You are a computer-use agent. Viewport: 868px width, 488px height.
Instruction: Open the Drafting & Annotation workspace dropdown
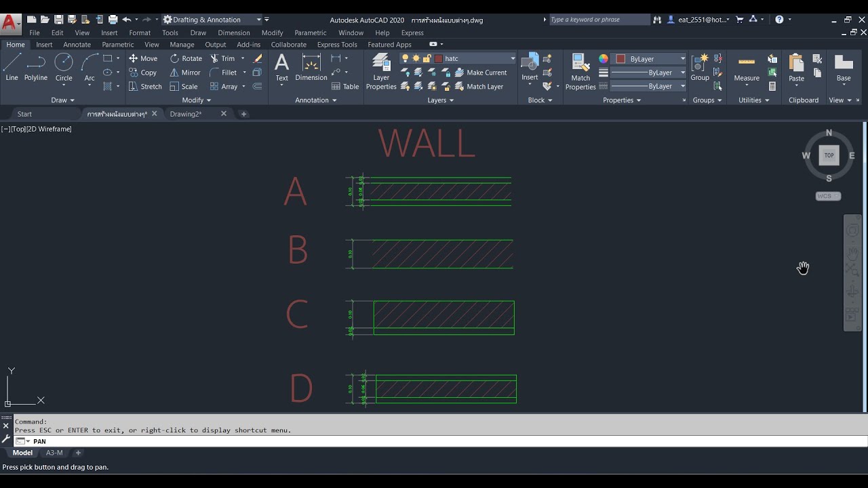(x=212, y=20)
